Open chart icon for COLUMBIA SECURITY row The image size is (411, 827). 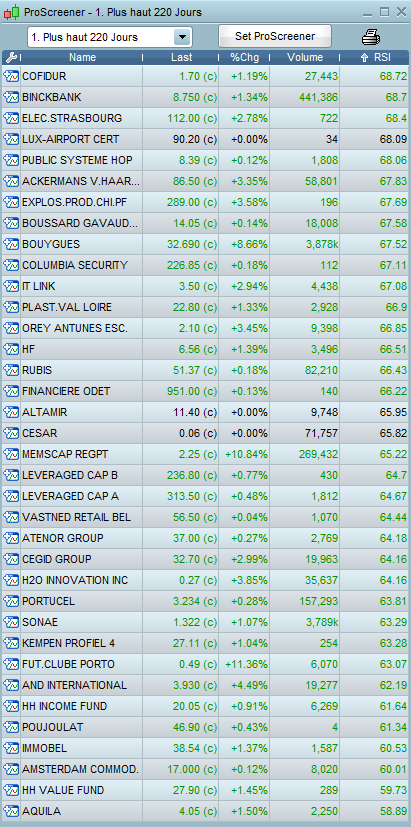click(x=11, y=265)
